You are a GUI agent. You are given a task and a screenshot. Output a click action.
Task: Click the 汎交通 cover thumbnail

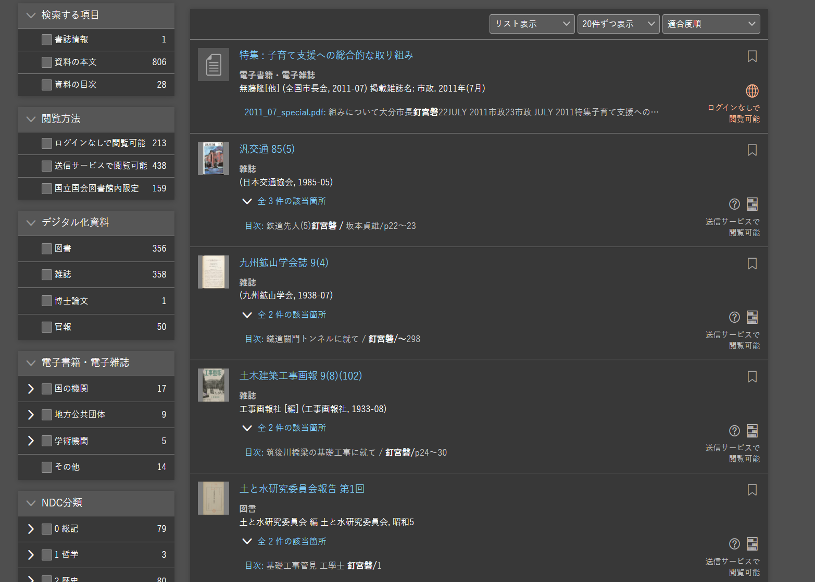(213, 158)
